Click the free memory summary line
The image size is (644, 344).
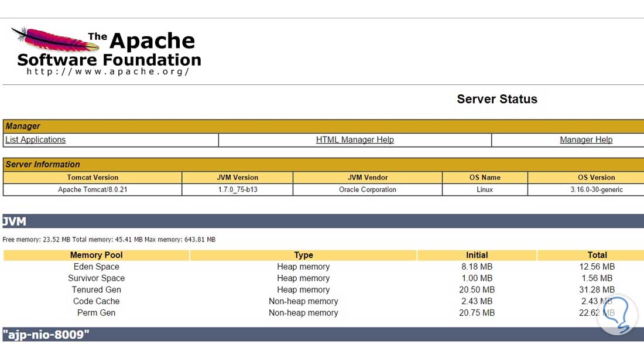(x=109, y=239)
